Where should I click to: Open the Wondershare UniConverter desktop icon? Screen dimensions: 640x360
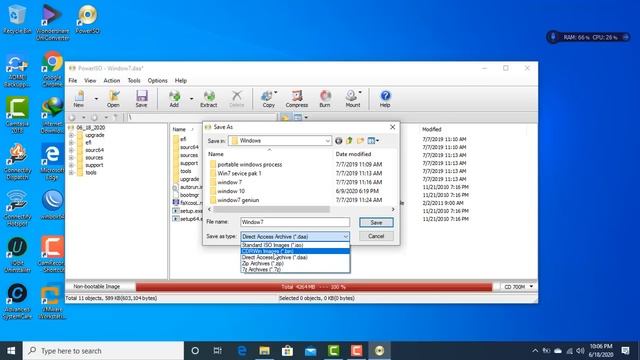tap(52, 22)
